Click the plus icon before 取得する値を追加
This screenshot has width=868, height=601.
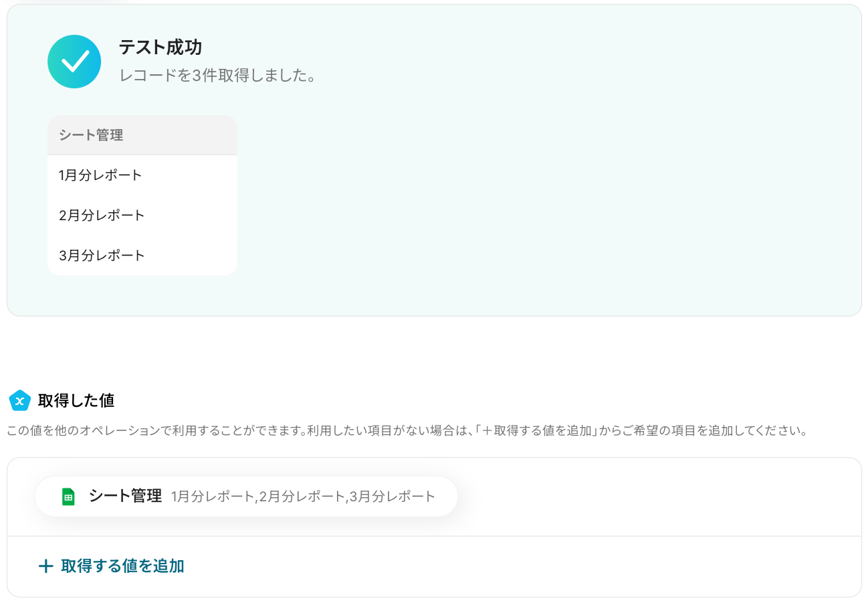(x=45, y=566)
